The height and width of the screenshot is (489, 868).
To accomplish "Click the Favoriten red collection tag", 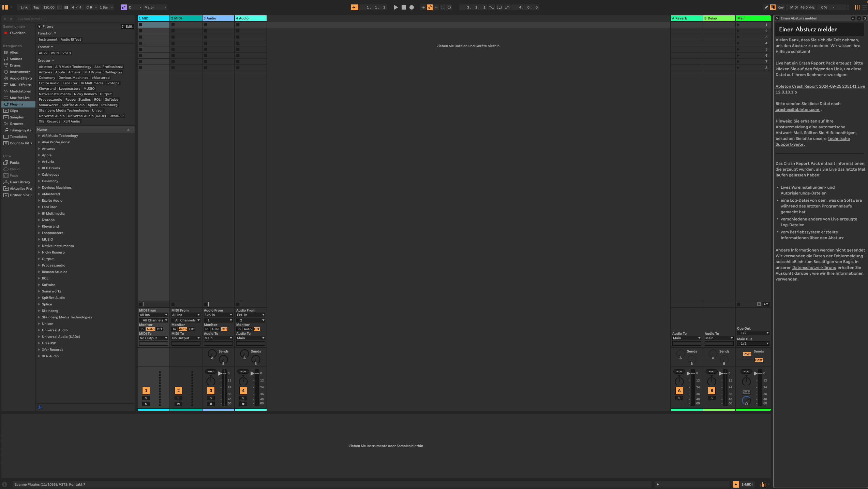I will 5,33.
